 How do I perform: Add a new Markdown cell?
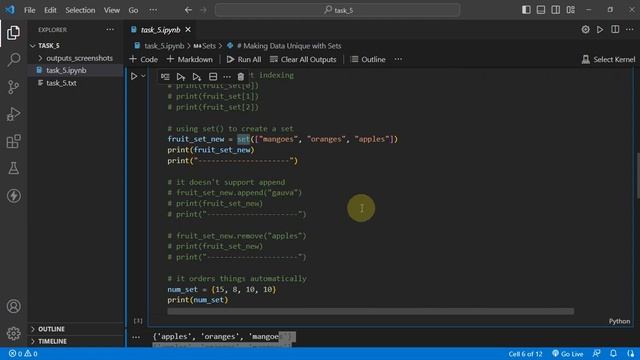(x=190, y=59)
